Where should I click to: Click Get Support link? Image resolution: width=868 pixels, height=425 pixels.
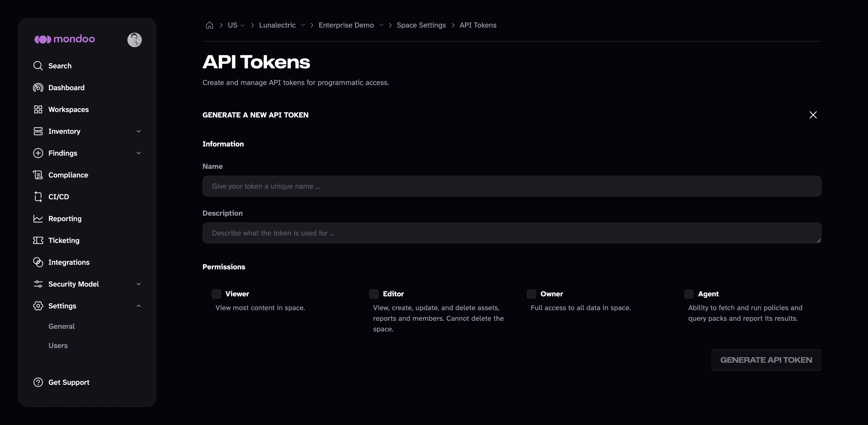[x=69, y=382]
